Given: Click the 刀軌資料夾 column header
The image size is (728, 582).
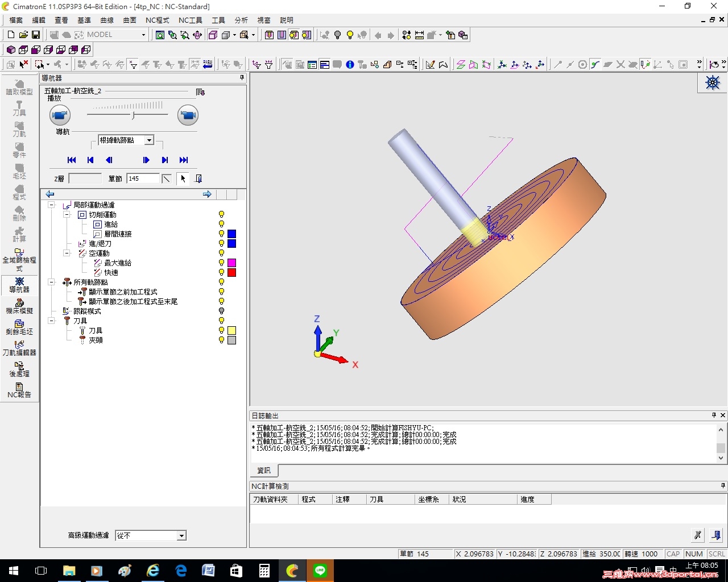Looking at the screenshot, I should click(x=274, y=500).
